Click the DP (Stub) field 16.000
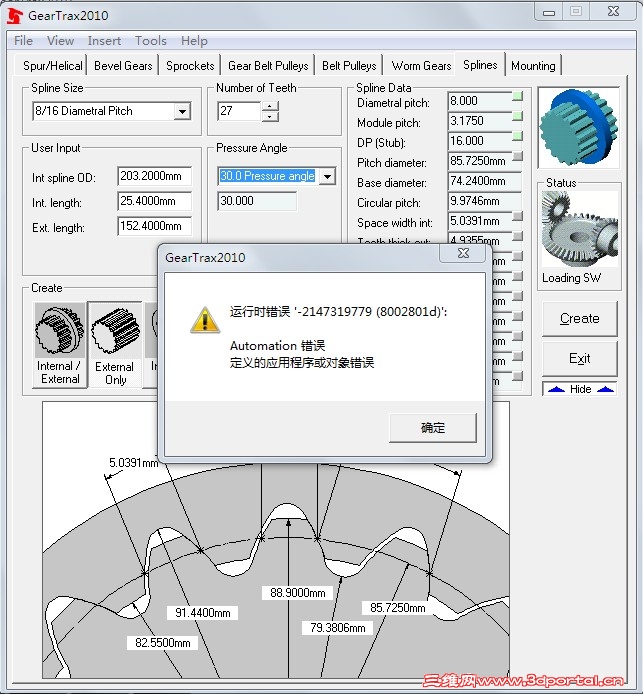Screen dimensions: 643x694 coord(480,141)
